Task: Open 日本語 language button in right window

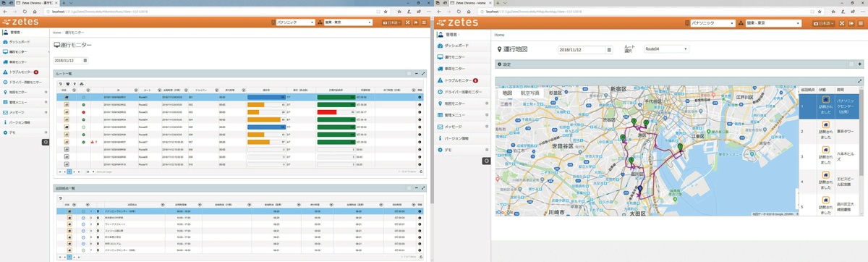Action: (824, 23)
